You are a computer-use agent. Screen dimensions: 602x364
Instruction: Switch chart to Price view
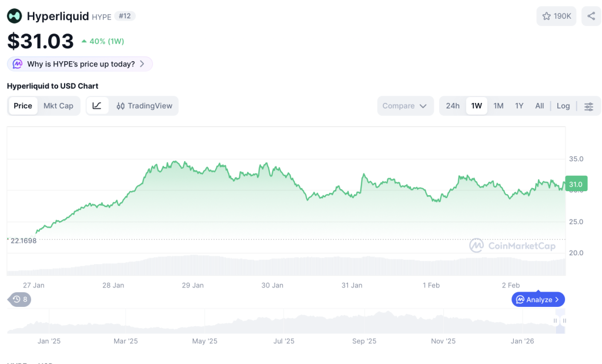23,106
